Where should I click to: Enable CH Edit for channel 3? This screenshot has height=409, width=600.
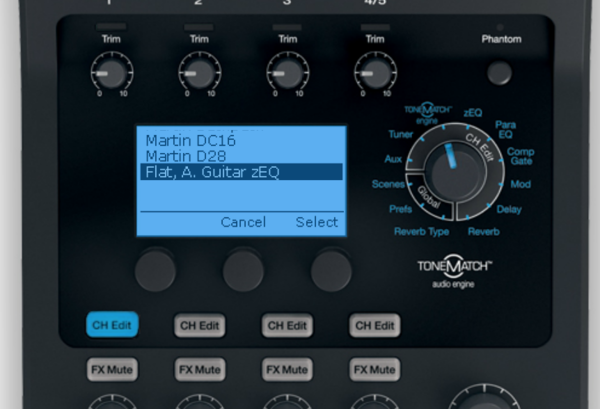point(287,326)
